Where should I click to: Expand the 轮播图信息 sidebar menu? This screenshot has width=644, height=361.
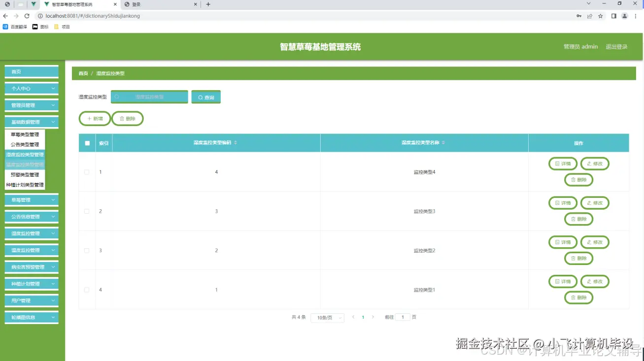32,317
